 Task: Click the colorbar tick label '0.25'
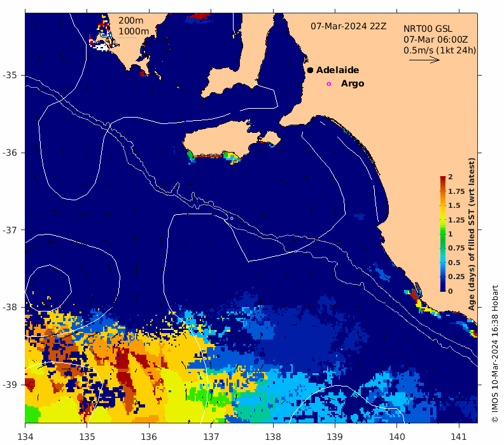click(x=456, y=277)
